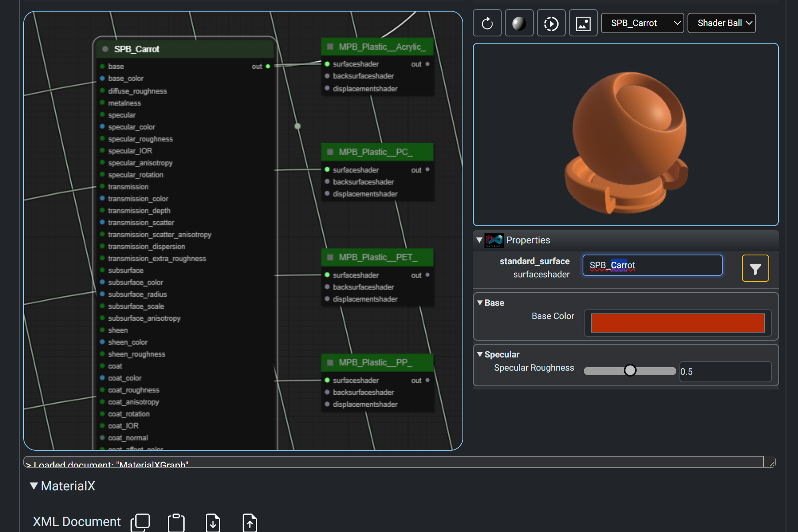Viewport: 798px width, 532px height.
Task: Click the paste clipboard XML Document icon
Action: pyautogui.click(x=176, y=522)
